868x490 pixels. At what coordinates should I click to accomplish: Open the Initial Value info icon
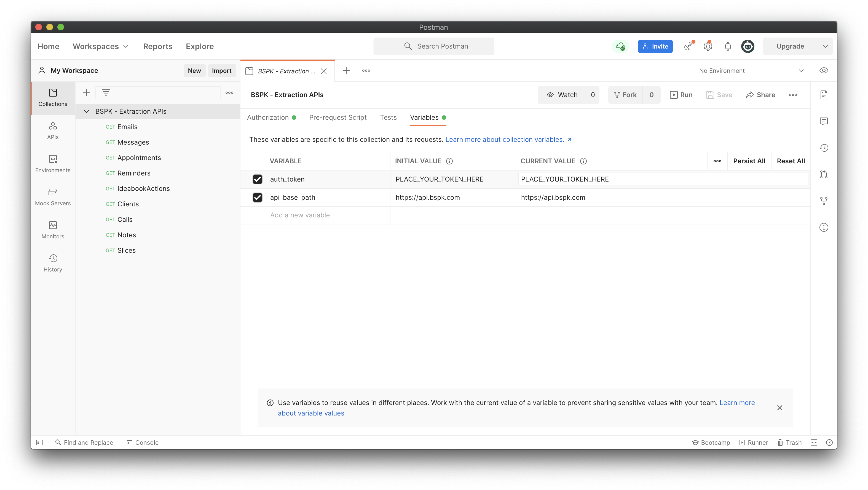tap(449, 161)
